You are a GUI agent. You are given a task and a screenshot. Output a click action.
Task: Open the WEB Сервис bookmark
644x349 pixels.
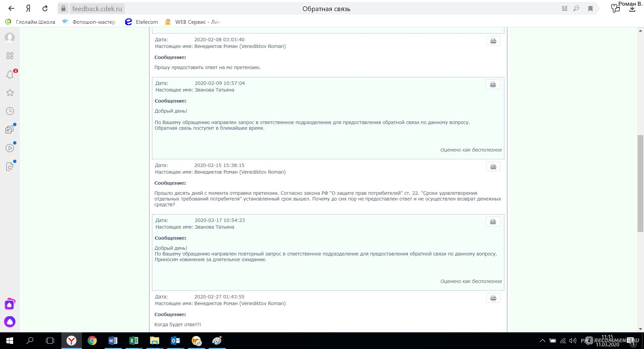click(x=193, y=22)
